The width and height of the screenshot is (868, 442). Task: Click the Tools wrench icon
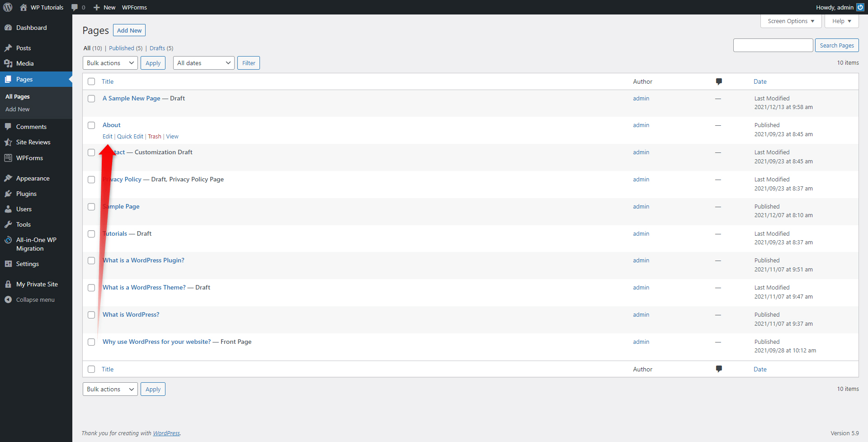[8, 224]
